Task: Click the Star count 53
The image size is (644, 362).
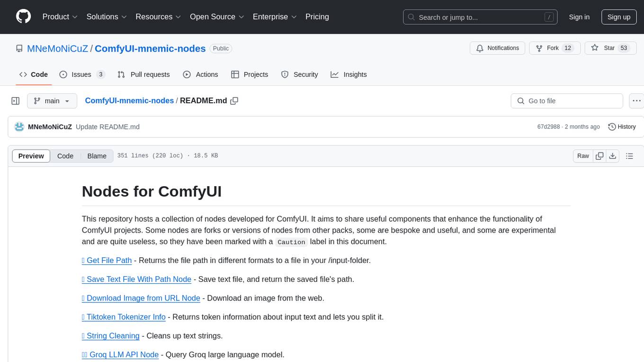Action: [x=624, y=48]
